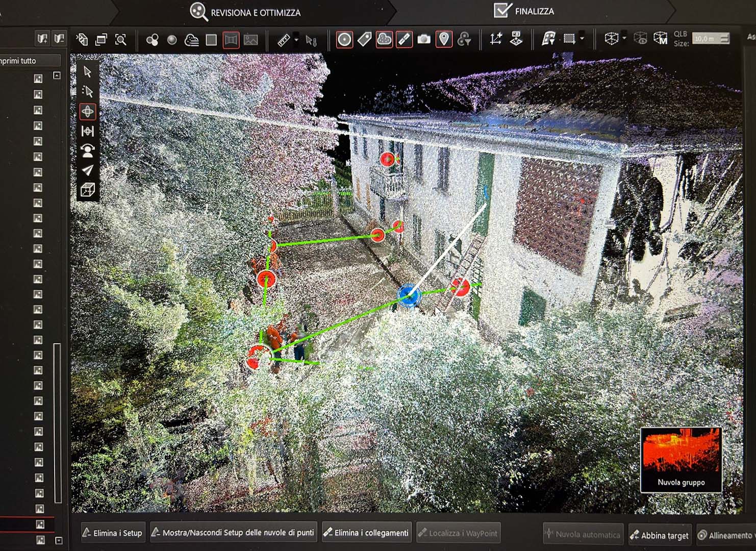
Task: Click the camera snapshot icon
Action: [x=423, y=40]
